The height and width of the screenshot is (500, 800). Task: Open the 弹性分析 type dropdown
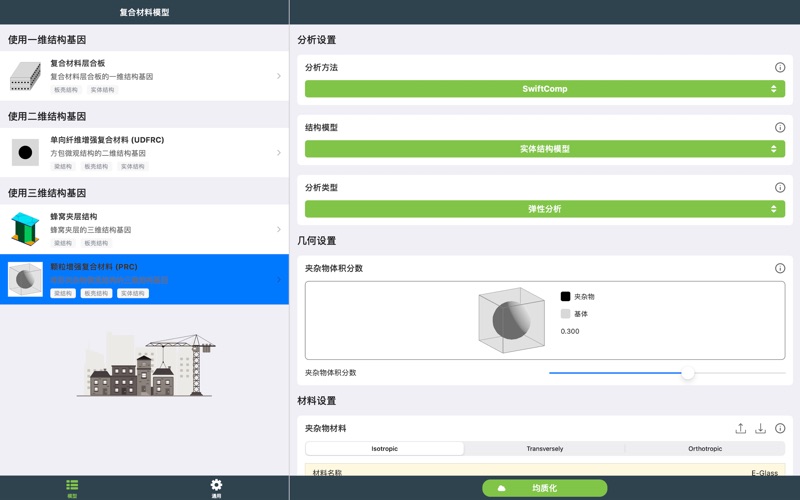click(x=545, y=209)
